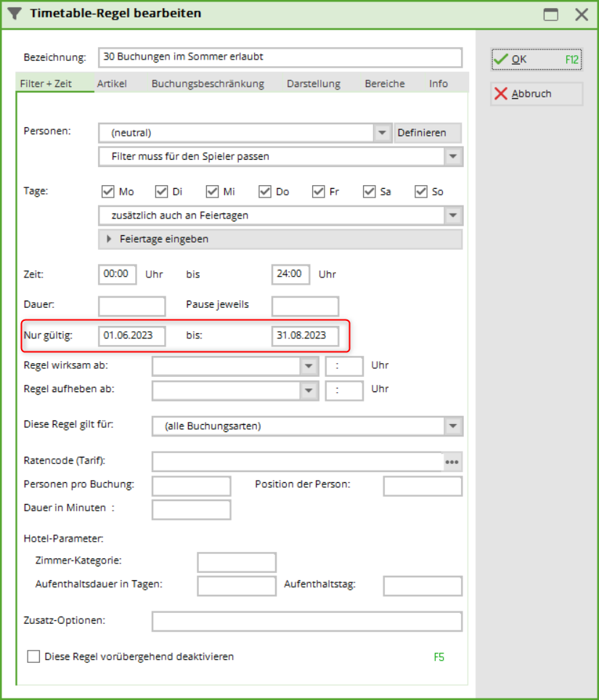The height and width of the screenshot is (700, 599).
Task: Uncheck the Mi weekday checkbox
Action: click(x=213, y=192)
